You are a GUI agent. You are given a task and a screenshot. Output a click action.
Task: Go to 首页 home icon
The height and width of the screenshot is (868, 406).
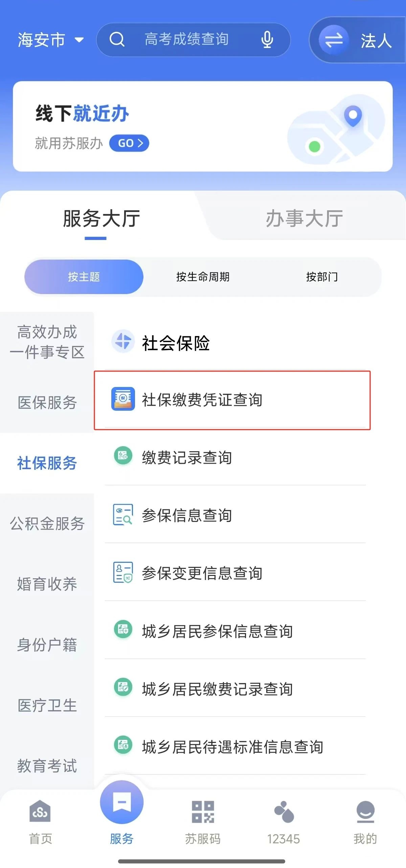40,811
